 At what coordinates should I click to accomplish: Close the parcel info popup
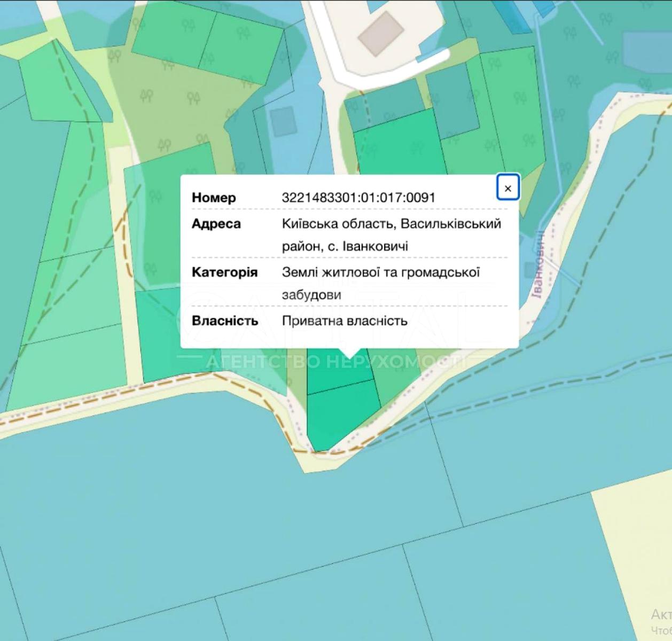pos(507,188)
